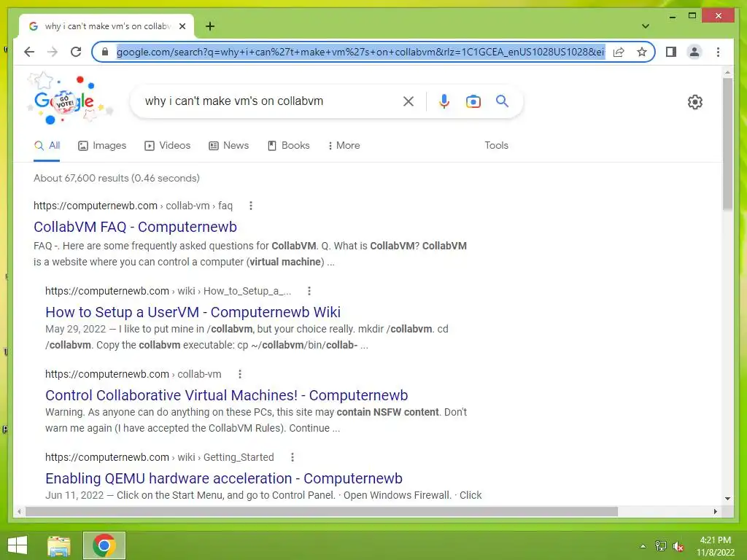Open options for the Getting_Started result
Viewport: 747px width, 560px height.
click(x=293, y=457)
